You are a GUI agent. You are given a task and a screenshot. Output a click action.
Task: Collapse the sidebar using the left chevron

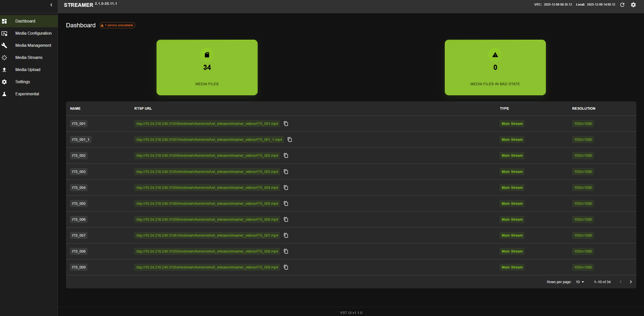click(x=51, y=5)
